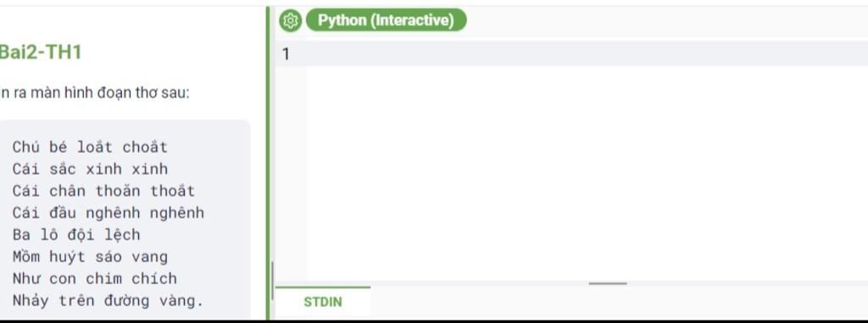Click the Bai2-TH1 problem title
868x323 pixels.
(x=41, y=52)
